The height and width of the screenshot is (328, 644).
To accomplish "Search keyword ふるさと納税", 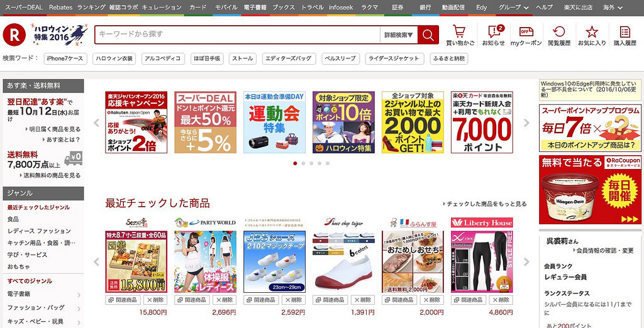I will point(449,58).
